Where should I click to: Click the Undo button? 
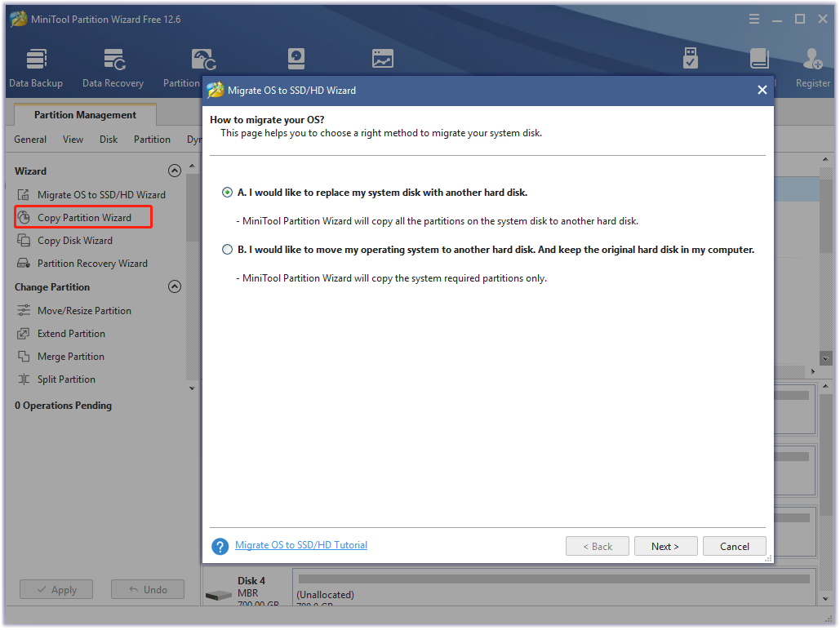point(147,589)
